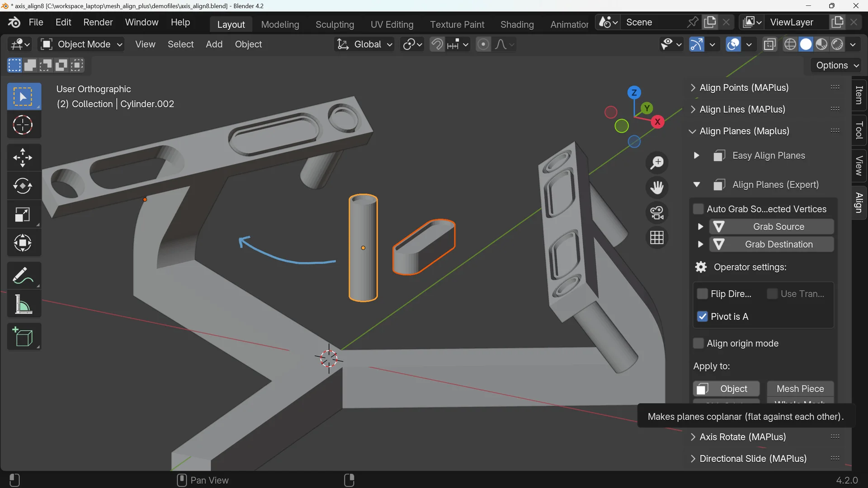Click the Grab Destination button
This screenshot has height=488, width=868.
(x=778, y=244)
